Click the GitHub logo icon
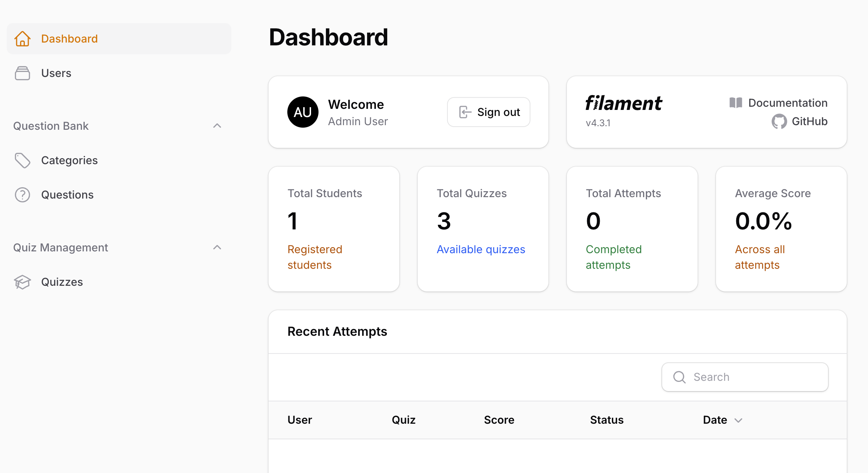Screen dimensions: 868x473 [x=779, y=122]
